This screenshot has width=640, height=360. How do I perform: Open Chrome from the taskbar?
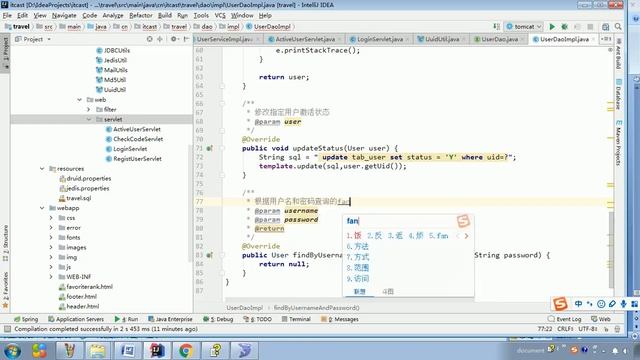(x=186, y=351)
